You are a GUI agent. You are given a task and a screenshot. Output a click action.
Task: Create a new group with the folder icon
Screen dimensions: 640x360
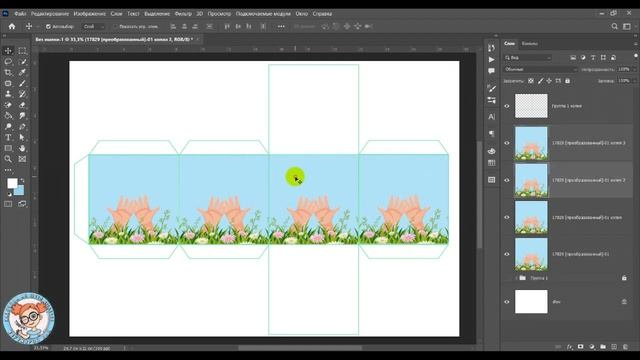603,347
